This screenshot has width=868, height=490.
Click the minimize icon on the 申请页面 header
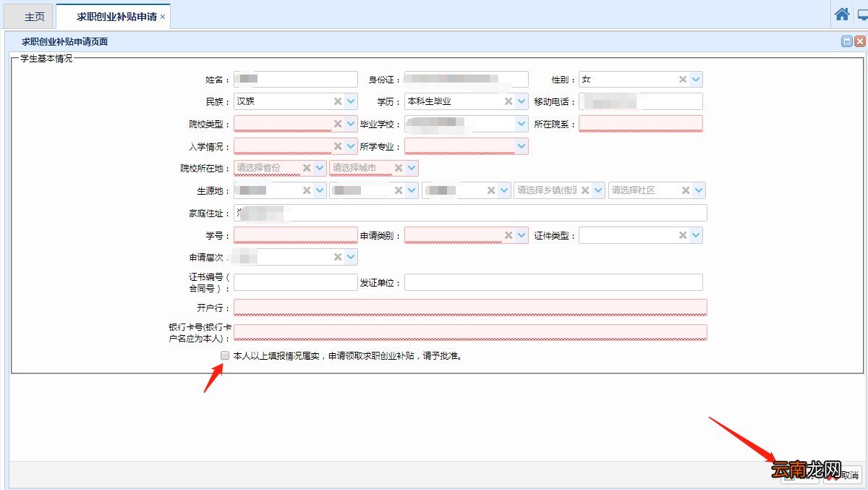[847, 41]
